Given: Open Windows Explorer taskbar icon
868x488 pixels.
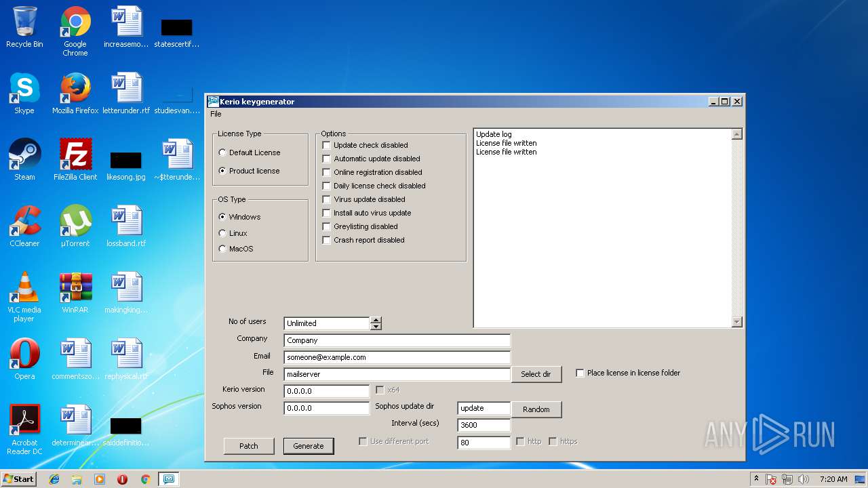Looking at the screenshot, I should coord(77,479).
